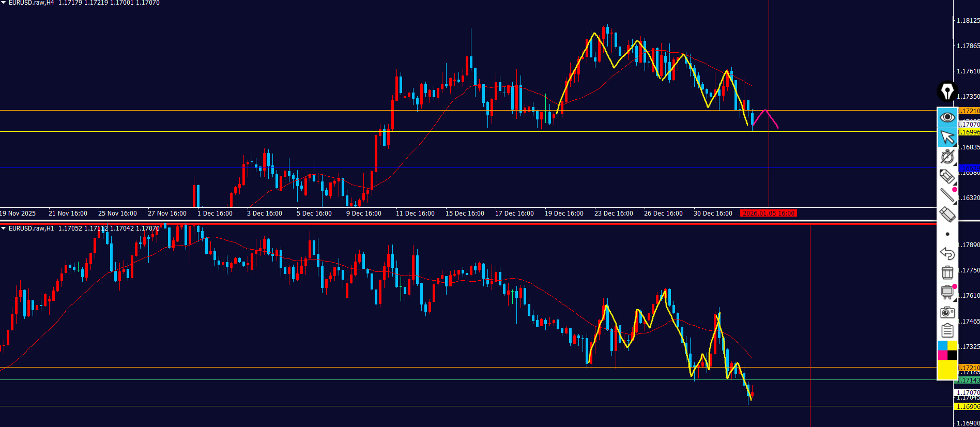980x427 pixels.
Task: Click the red 2026.01.05 16:00 date marker
Action: [x=768, y=213]
